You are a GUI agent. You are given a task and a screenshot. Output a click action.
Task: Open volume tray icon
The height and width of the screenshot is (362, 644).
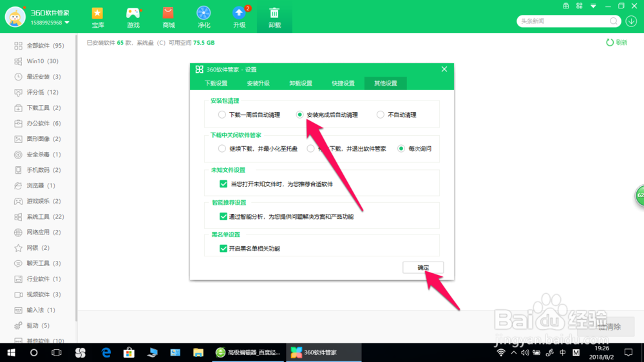[525, 352]
